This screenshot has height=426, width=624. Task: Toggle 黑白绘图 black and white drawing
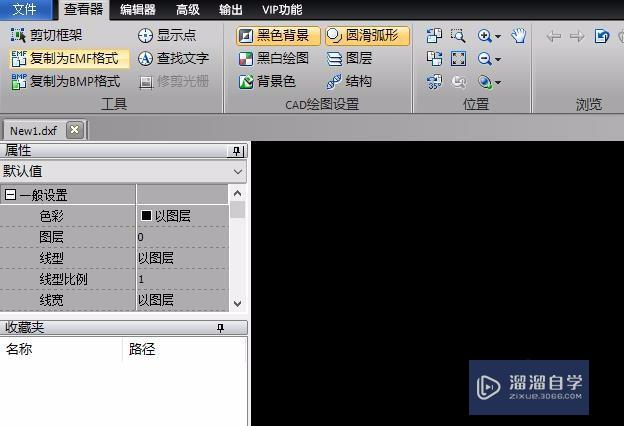click(274, 59)
